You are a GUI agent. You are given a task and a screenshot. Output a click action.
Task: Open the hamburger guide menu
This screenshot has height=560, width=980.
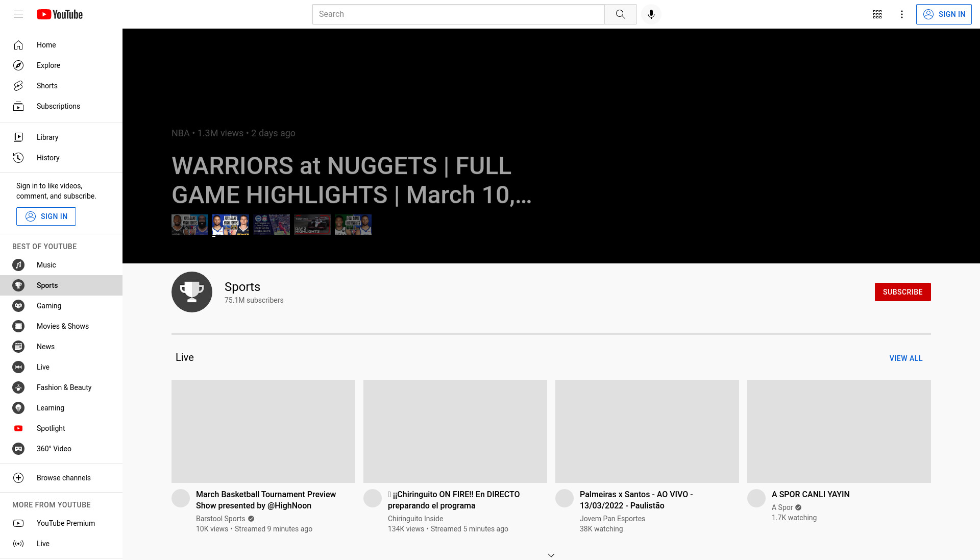18,14
